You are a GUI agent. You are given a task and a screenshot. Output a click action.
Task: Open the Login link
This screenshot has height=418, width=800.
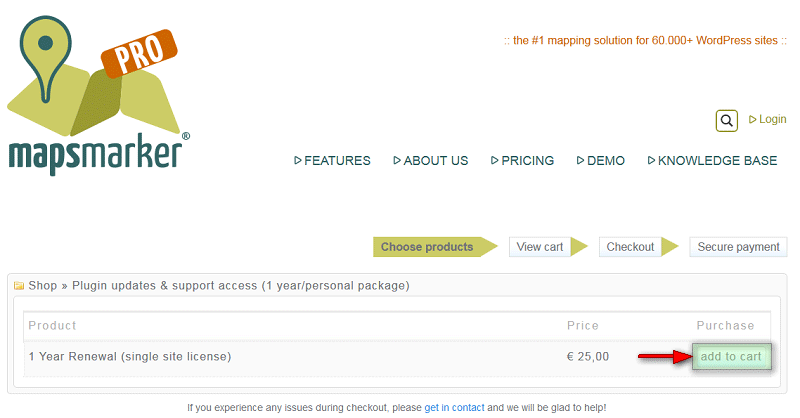(767, 119)
